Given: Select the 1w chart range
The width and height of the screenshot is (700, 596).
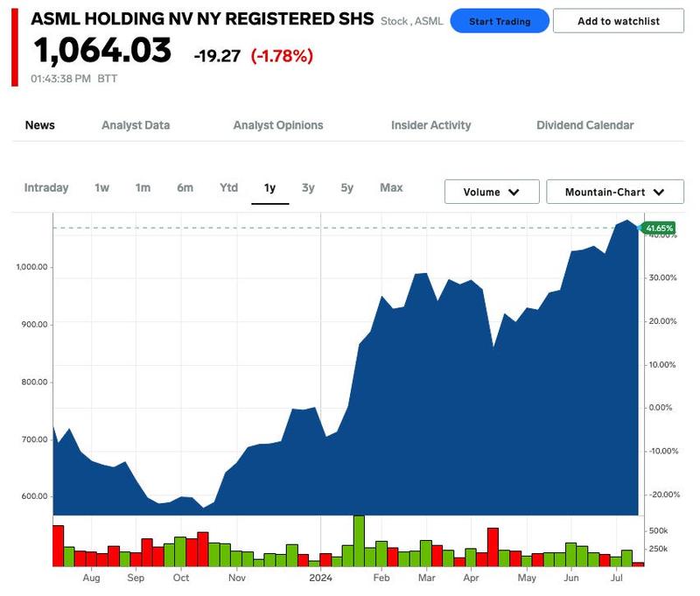Looking at the screenshot, I should tap(101, 188).
